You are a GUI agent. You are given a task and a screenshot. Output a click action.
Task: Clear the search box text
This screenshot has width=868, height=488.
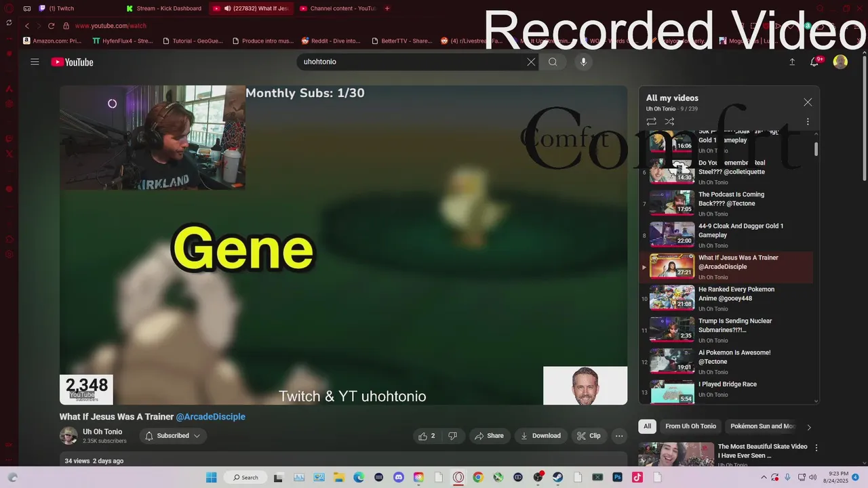click(531, 62)
